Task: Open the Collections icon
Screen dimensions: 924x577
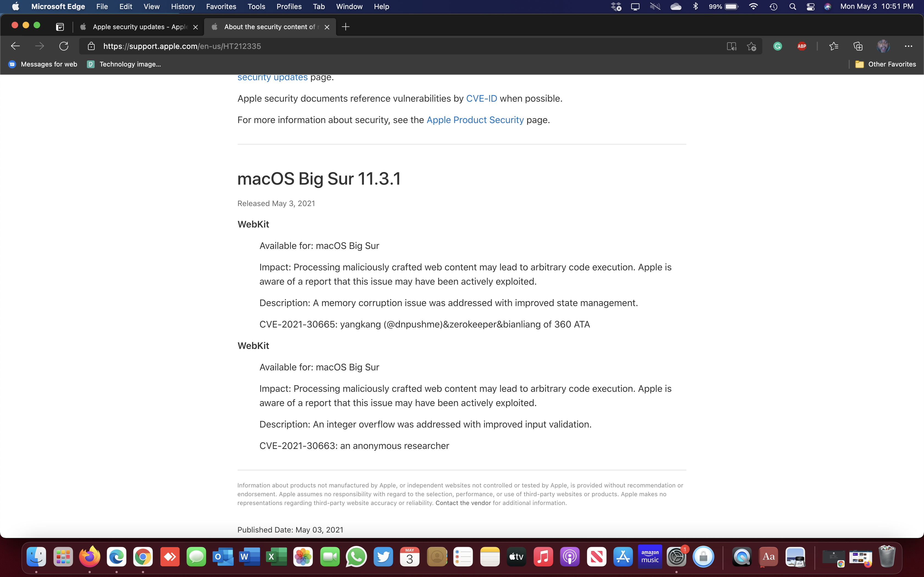Action: tap(858, 46)
